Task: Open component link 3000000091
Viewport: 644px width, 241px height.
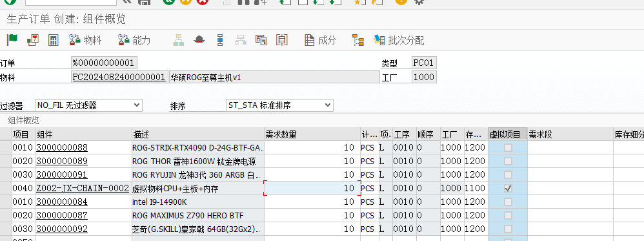Action: (62, 174)
